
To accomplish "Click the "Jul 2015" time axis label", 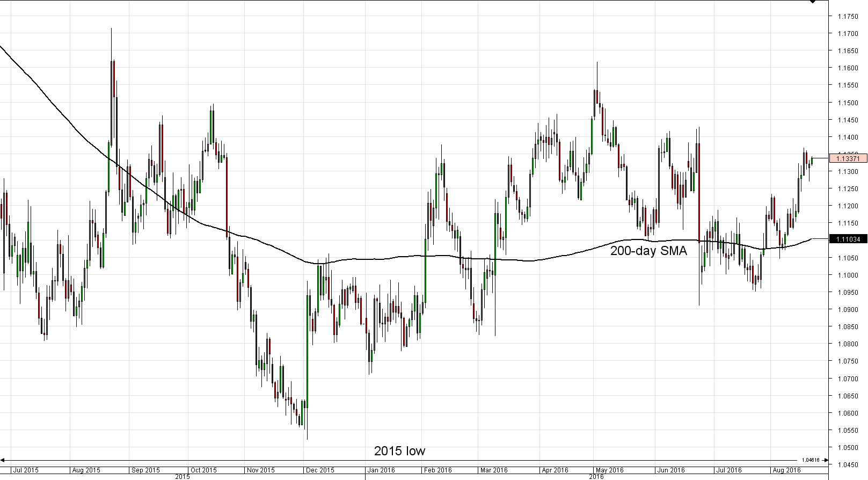I will click(x=26, y=470).
